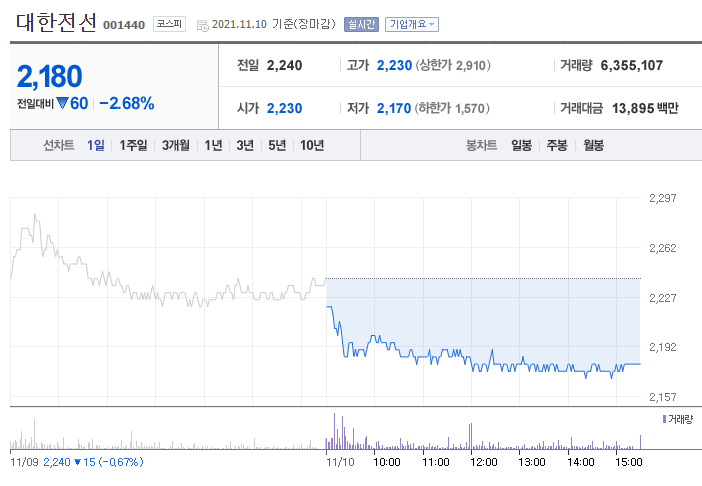The image size is (702, 486).
Task: Open the 주봉 candlestick chart
Action: [x=556, y=145]
